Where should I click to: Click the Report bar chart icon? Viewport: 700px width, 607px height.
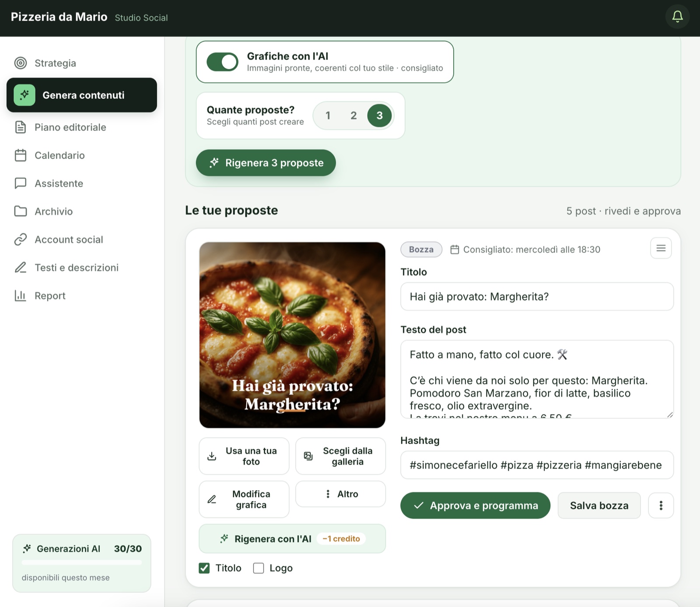21,296
